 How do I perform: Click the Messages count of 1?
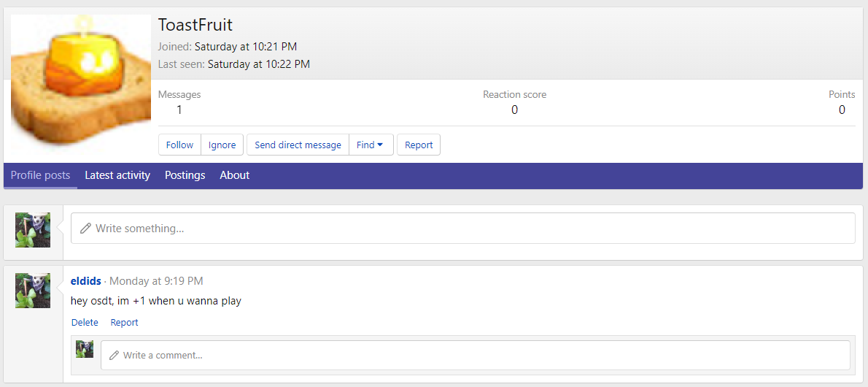pyautogui.click(x=179, y=110)
